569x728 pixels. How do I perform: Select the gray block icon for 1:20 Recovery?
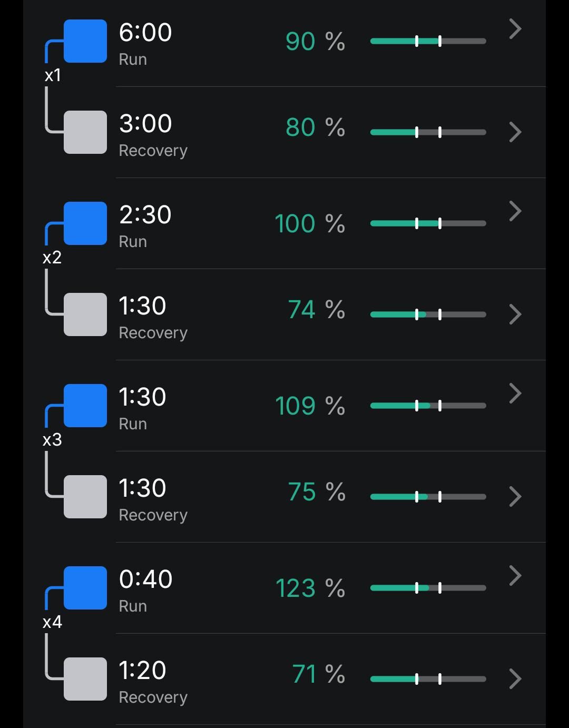[x=85, y=679]
